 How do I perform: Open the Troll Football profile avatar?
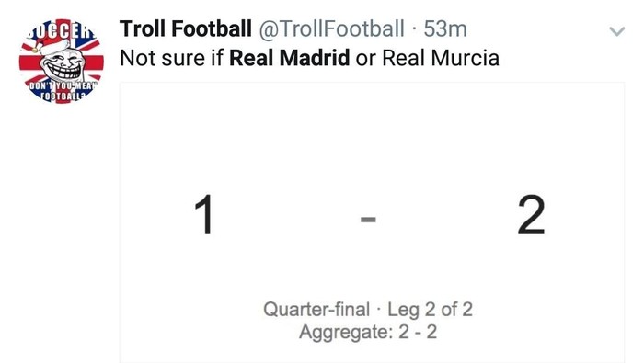point(62,62)
